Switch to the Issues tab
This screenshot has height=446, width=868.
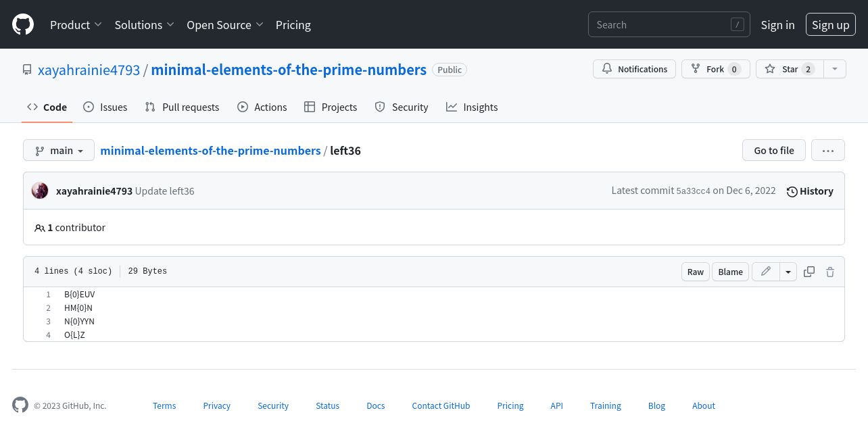tap(105, 107)
